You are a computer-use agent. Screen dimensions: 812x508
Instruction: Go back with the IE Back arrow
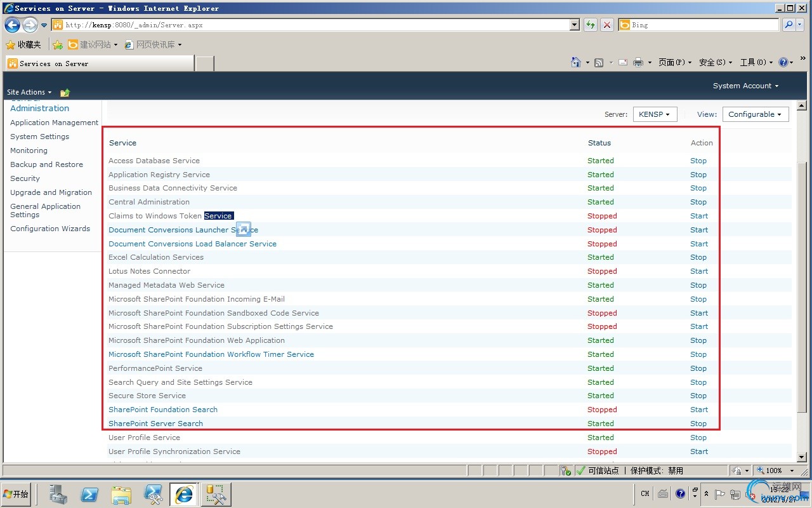[12, 25]
